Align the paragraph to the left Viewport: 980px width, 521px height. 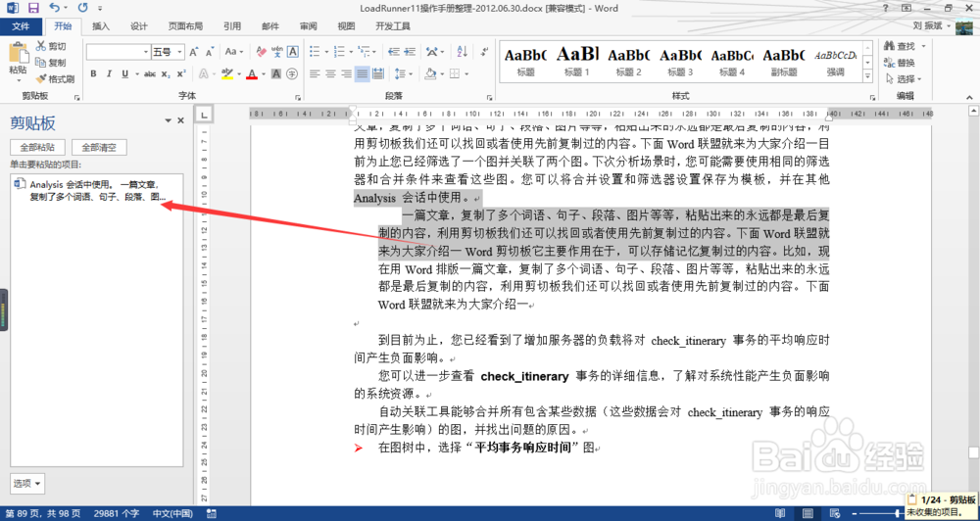click(315, 73)
